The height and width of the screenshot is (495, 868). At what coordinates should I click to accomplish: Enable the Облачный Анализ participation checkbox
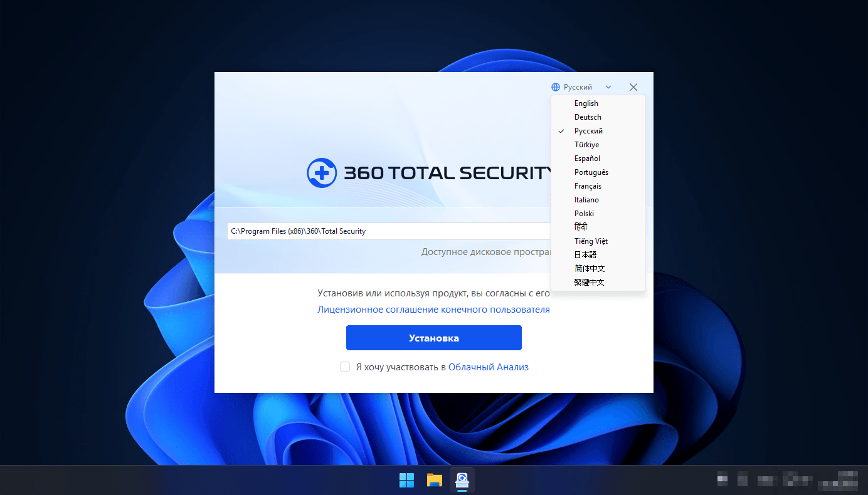coord(345,367)
